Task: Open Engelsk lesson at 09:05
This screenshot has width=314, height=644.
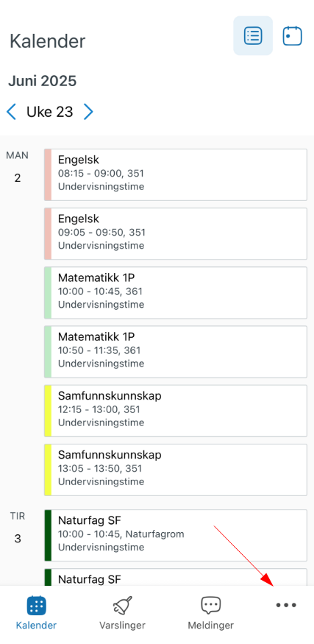Action: (176, 234)
